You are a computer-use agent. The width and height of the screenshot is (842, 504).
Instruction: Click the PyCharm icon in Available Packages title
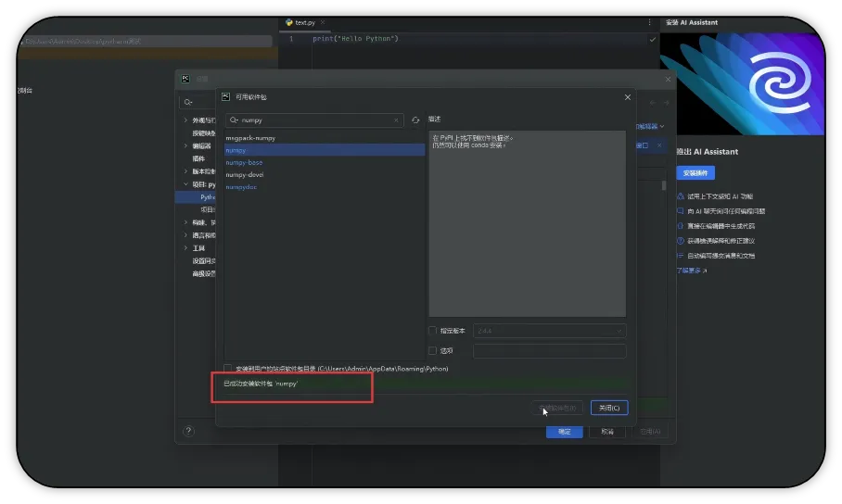(225, 96)
